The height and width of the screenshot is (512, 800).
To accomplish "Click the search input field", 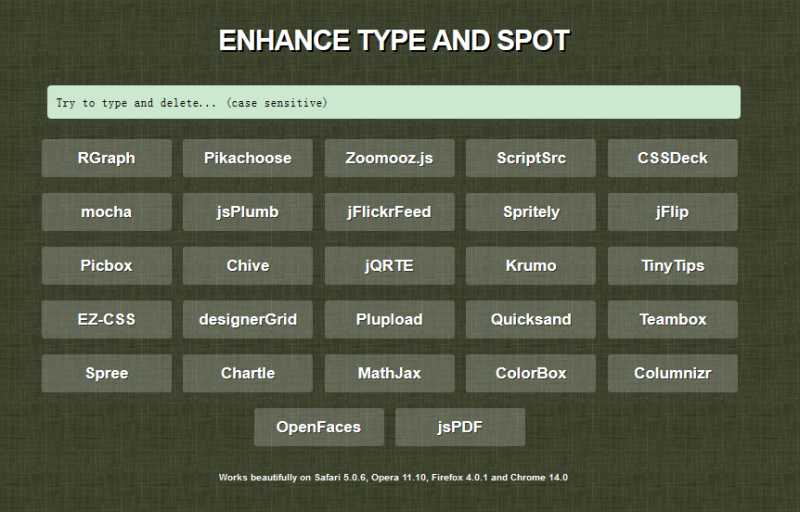I will pos(393,103).
